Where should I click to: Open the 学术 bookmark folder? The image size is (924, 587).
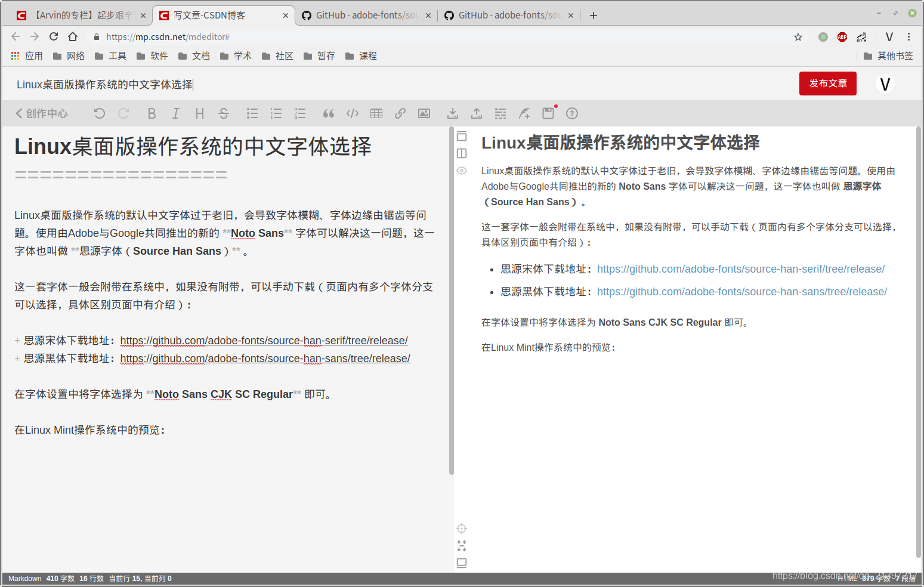[x=236, y=56]
